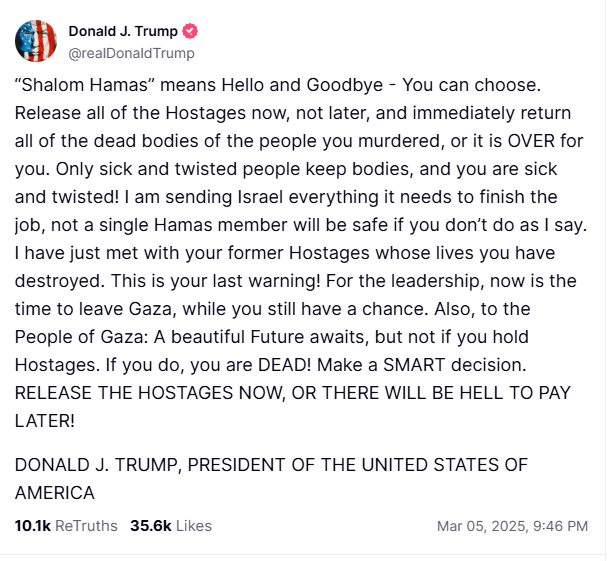
Task: Visit the @realDonaldTrump handle link
Action: [132, 53]
